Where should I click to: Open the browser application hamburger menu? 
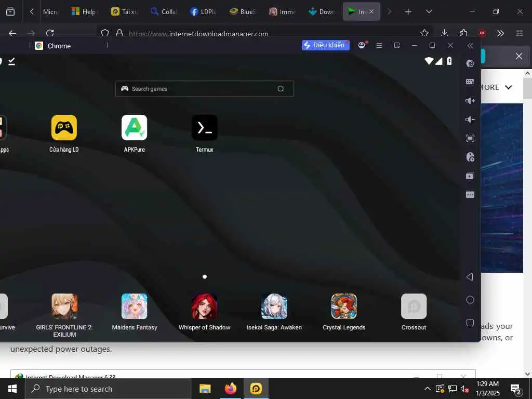click(x=520, y=33)
